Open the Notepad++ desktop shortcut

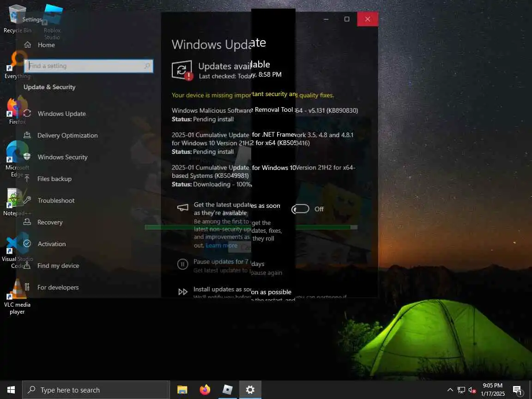point(17,202)
